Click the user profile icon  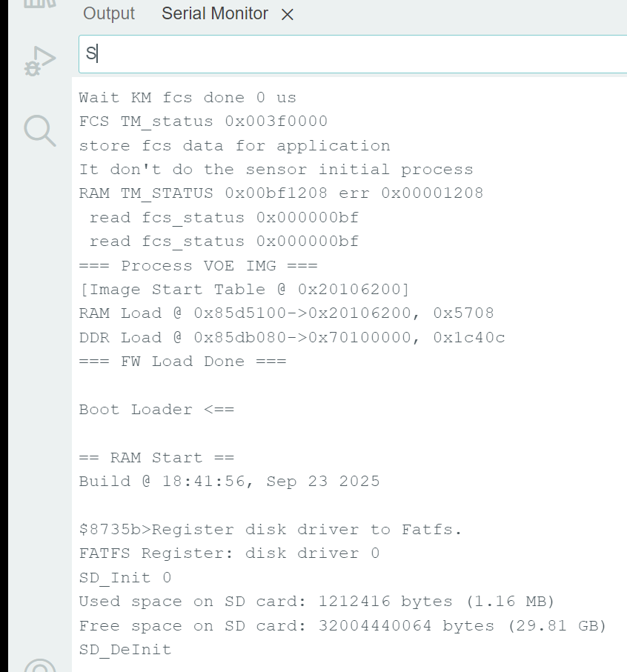(39, 666)
